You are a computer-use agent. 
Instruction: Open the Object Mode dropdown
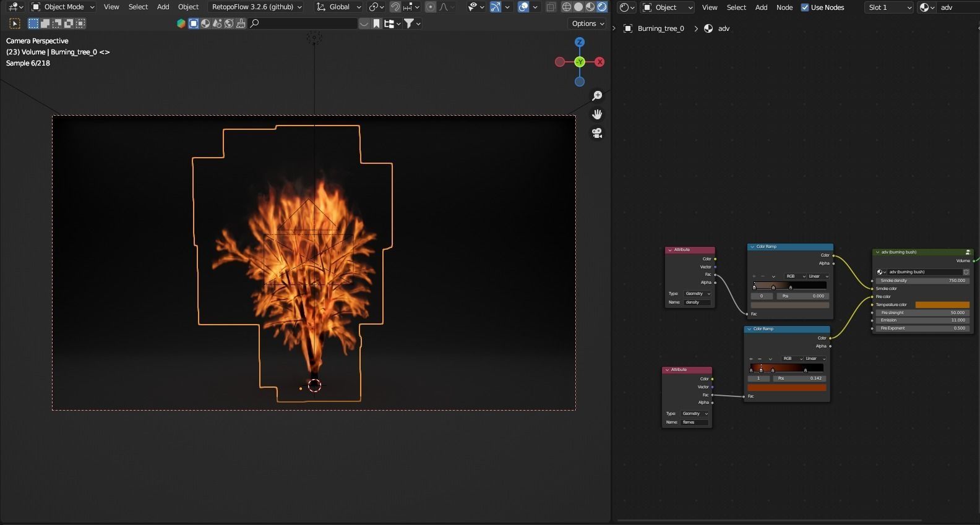pos(62,7)
